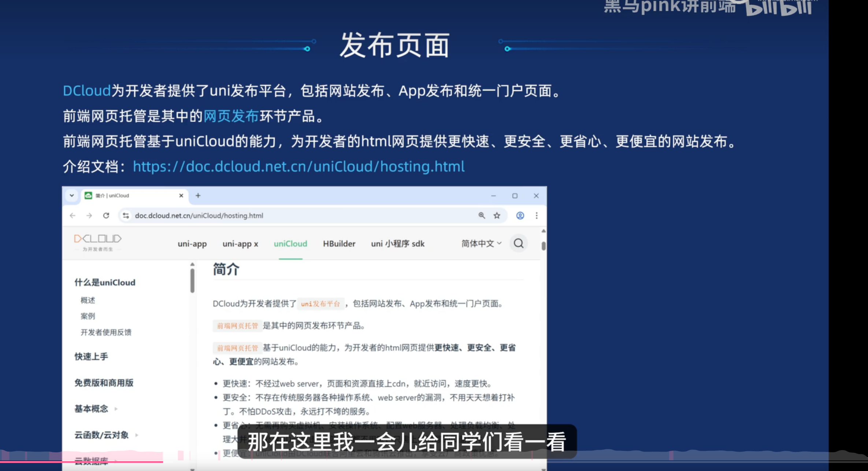The image size is (868, 471).
Task: Click the sidebar scroll up arrow
Action: click(192, 264)
